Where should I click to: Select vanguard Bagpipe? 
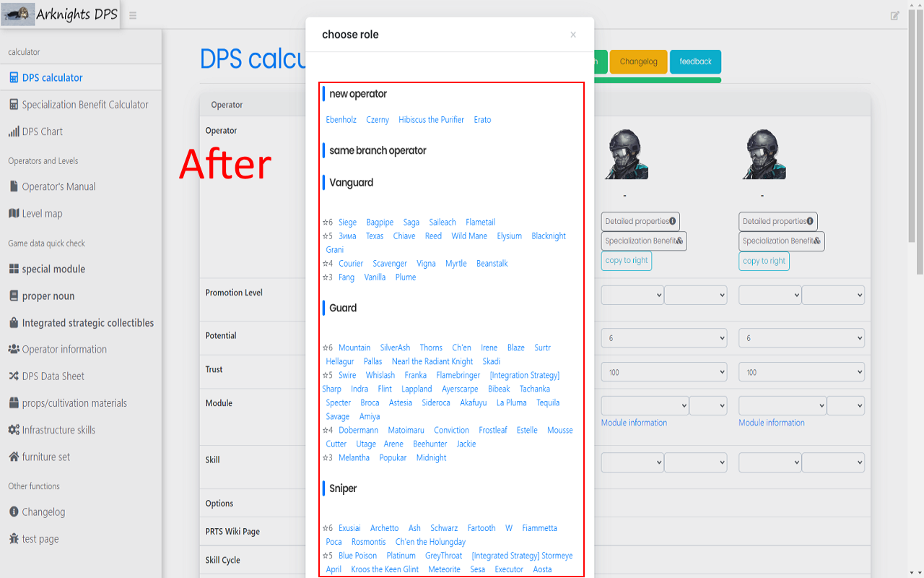coord(380,223)
